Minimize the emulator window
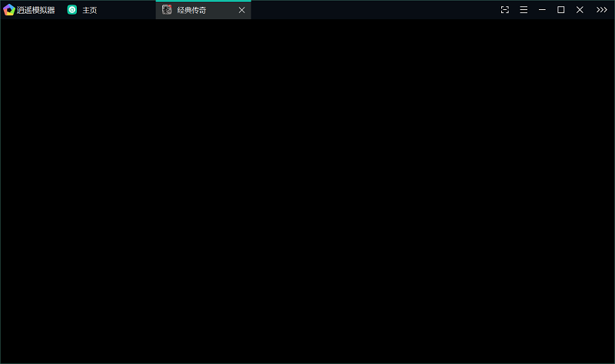This screenshot has height=364, width=615. [x=542, y=10]
